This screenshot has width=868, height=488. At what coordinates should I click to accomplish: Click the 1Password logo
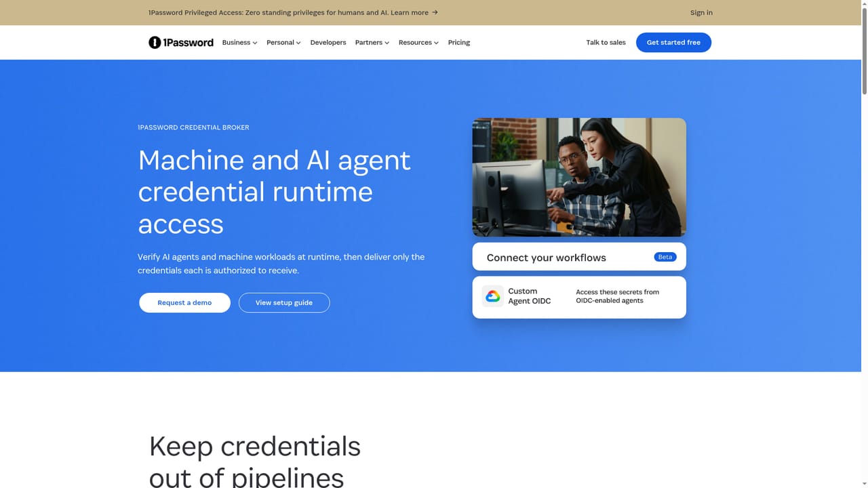[180, 43]
